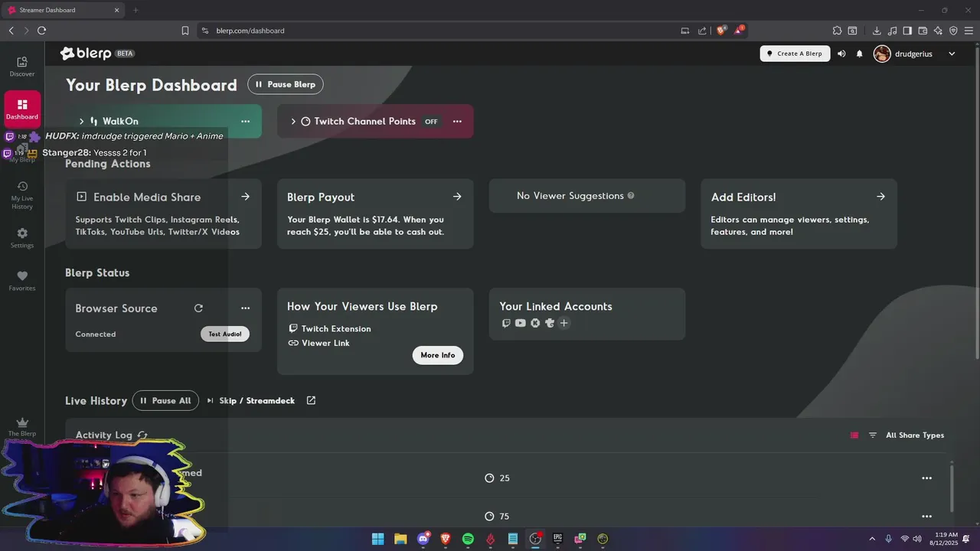
Task: Click Pause All in Live History
Action: 165,400
